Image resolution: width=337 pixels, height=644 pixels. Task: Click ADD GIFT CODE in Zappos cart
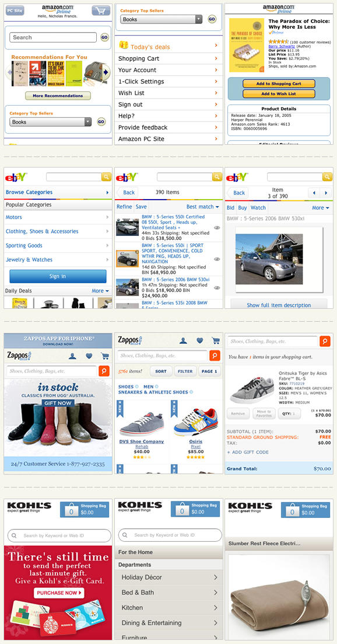coord(248,452)
